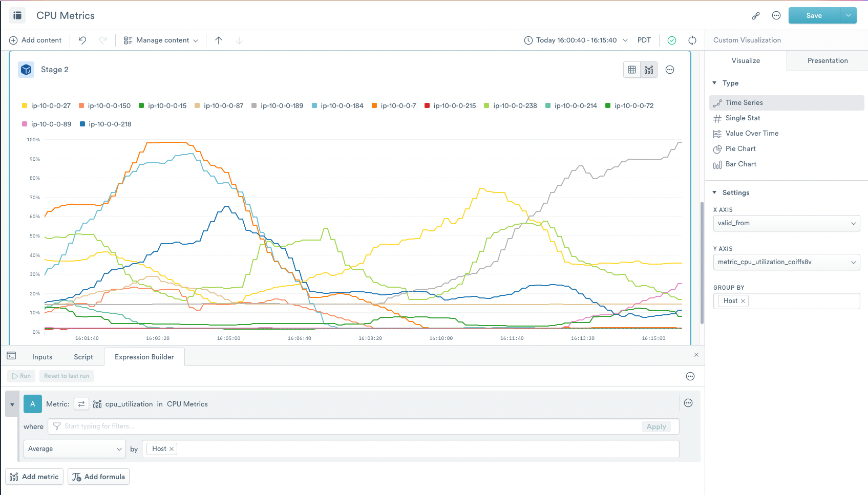This screenshot has width=868, height=495.
Task: Open the worksheet menu icon beside CPU Metrics
Action: [17, 15]
